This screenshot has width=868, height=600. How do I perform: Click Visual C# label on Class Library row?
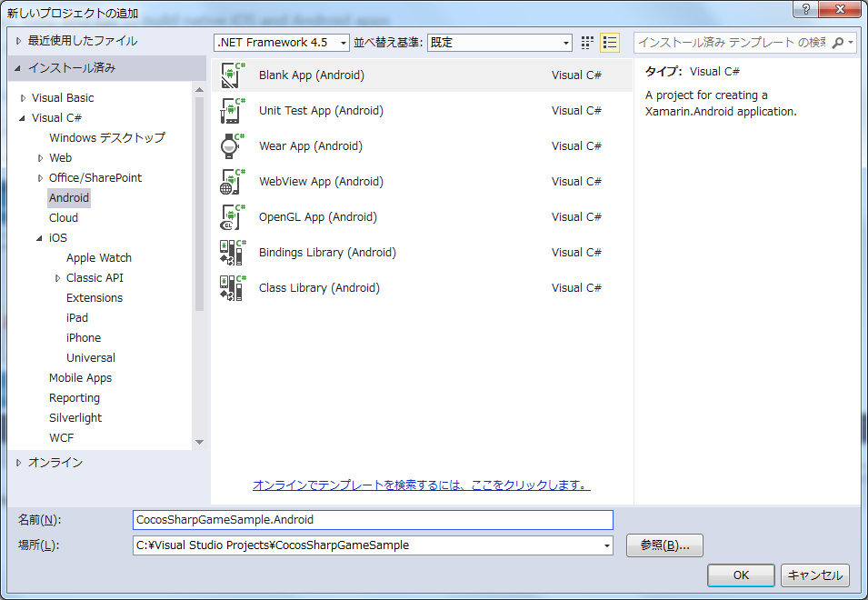tap(576, 288)
